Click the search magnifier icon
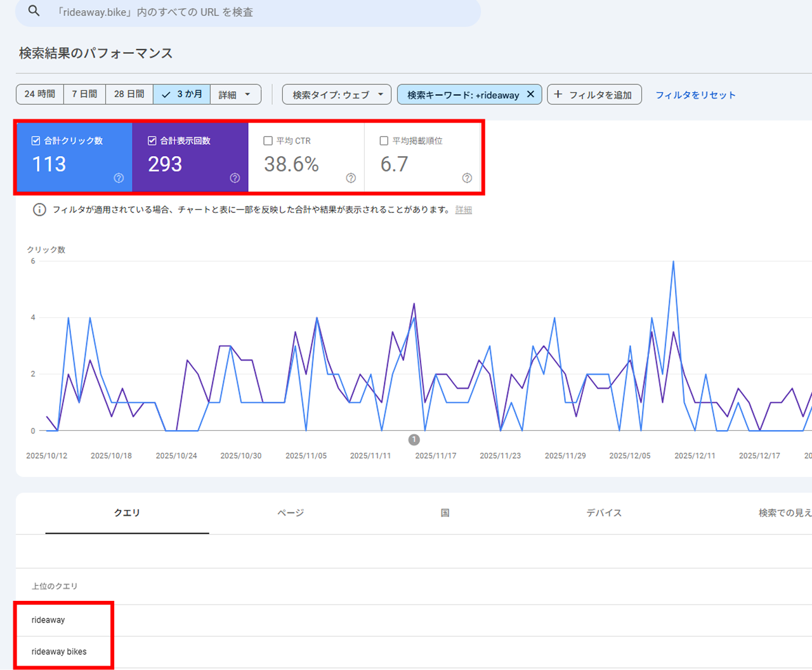 pos(34,11)
